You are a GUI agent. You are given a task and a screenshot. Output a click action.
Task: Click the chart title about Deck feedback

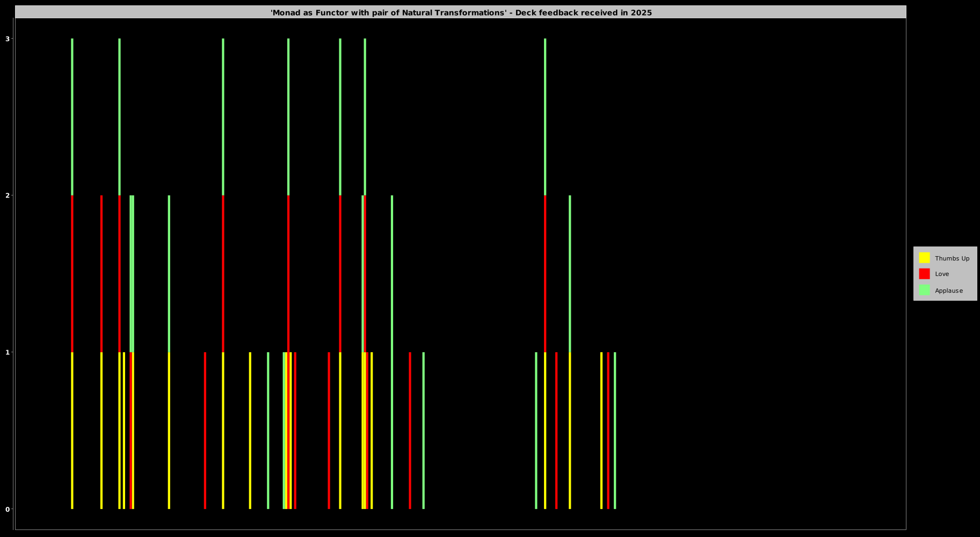[461, 12]
